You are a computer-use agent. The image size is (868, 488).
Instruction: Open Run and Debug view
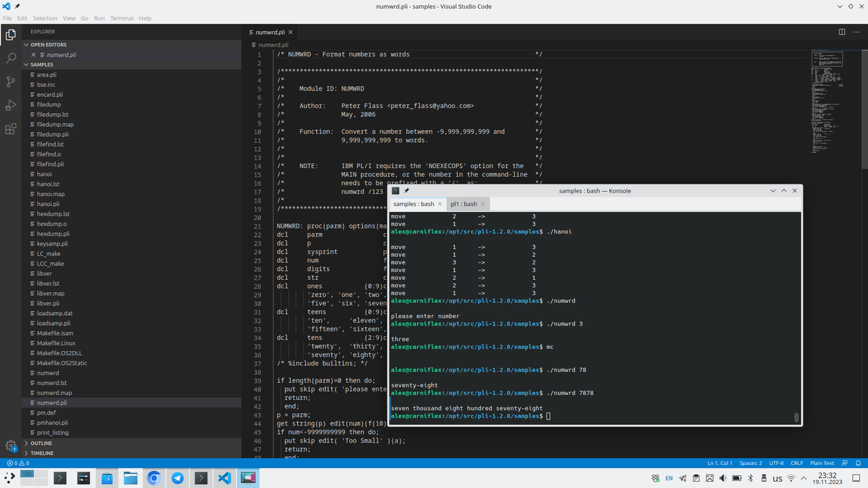pyautogui.click(x=10, y=106)
